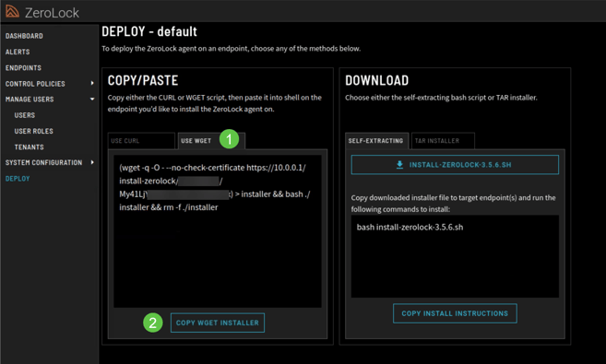606x364 pixels.
Task: Select the Tar Installer tab
Action: [x=443, y=141]
